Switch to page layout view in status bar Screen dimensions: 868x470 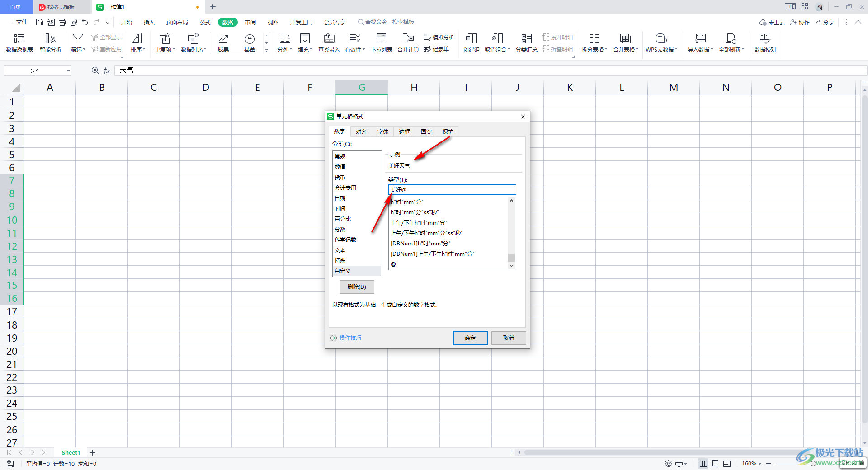pos(715,464)
